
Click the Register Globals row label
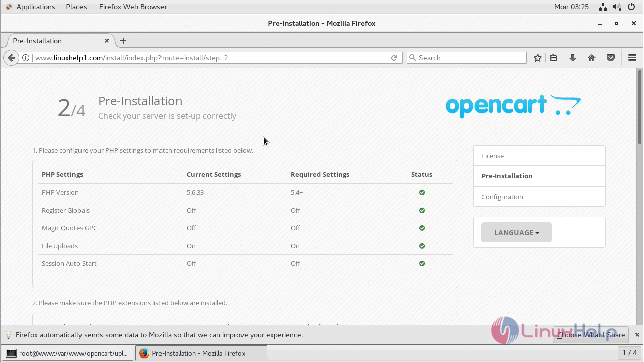click(65, 210)
